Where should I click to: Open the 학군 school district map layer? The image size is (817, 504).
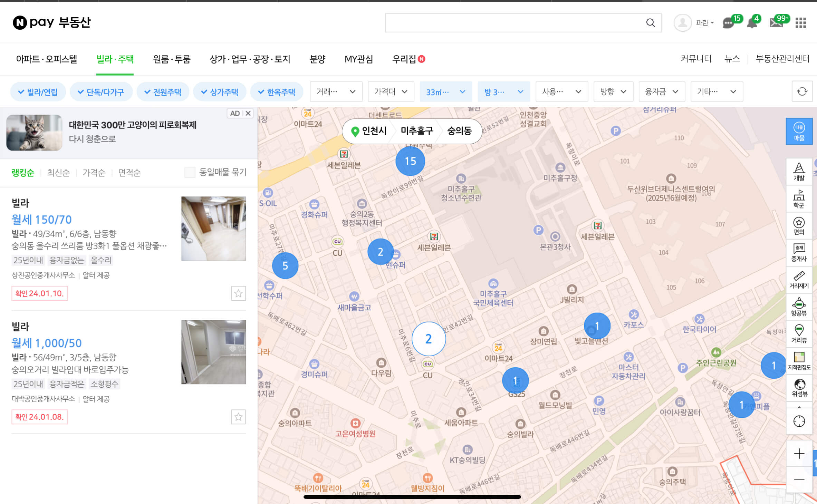pos(799,199)
